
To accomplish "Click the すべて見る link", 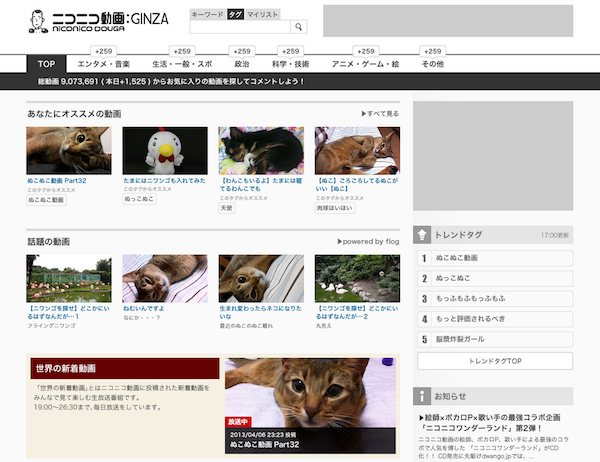I will [380, 114].
